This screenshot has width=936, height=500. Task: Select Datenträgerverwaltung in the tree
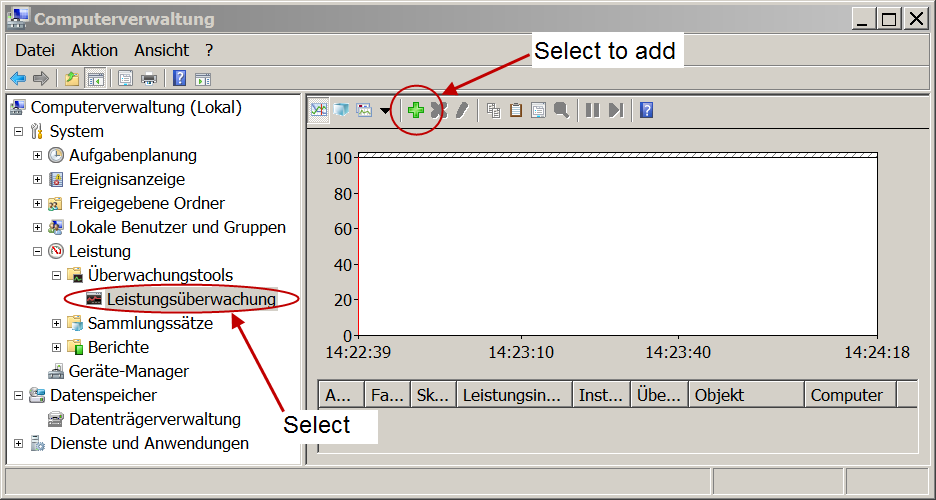coord(155,419)
